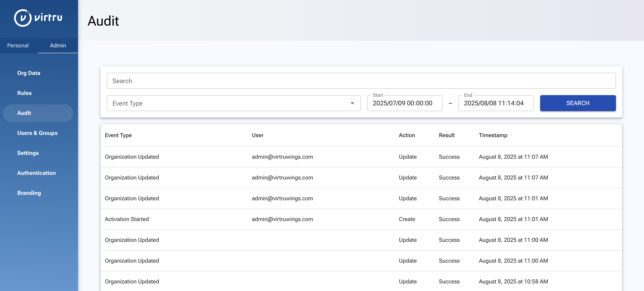Go to Users & Groups
Viewport: 644px width, 291px height.
[37, 133]
